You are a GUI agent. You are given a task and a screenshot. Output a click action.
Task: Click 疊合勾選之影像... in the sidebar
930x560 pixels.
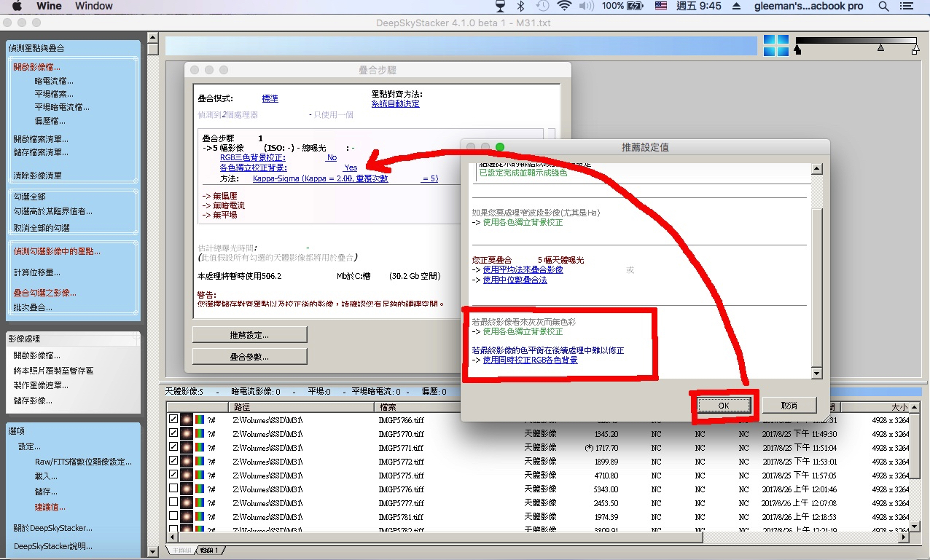click(x=44, y=293)
